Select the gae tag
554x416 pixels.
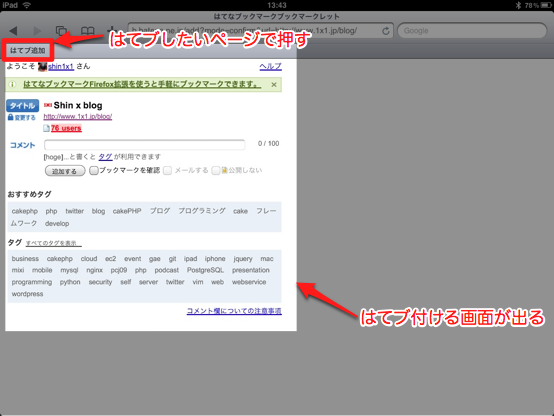155,259
